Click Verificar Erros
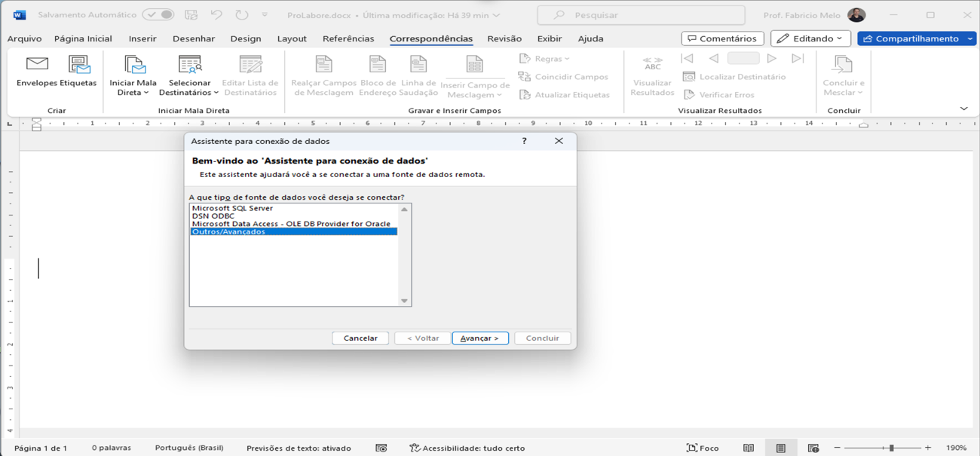 point(718,95)
